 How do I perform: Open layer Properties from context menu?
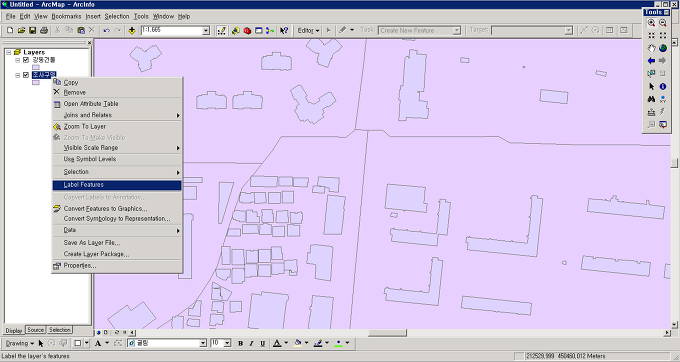117,266
